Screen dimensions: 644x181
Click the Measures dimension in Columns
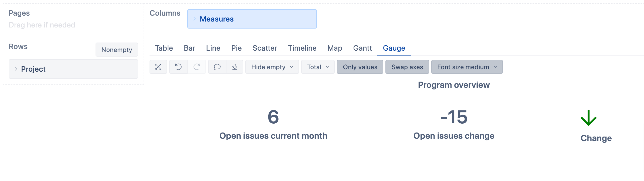(x=217, y=19)
